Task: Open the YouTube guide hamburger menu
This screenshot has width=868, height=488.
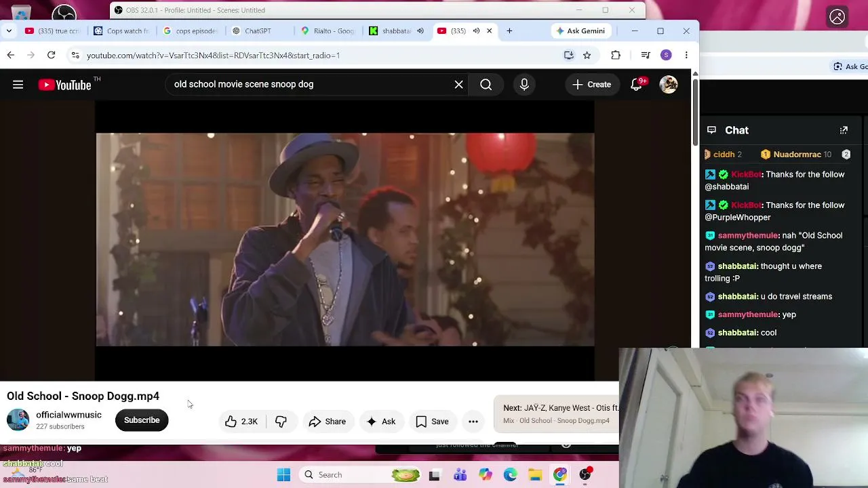Action: click(x=18, y=85)
